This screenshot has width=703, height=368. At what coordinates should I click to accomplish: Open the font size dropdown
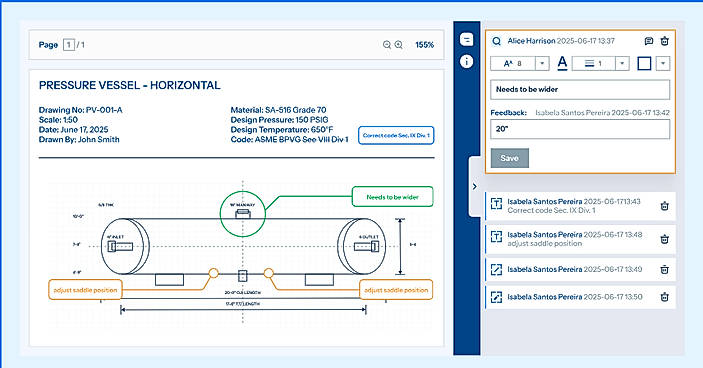[x=542, y=63]
